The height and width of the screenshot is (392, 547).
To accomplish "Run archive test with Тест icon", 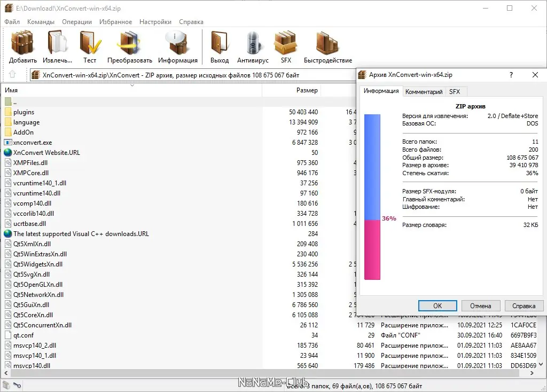I will click(x=90, y=42).
